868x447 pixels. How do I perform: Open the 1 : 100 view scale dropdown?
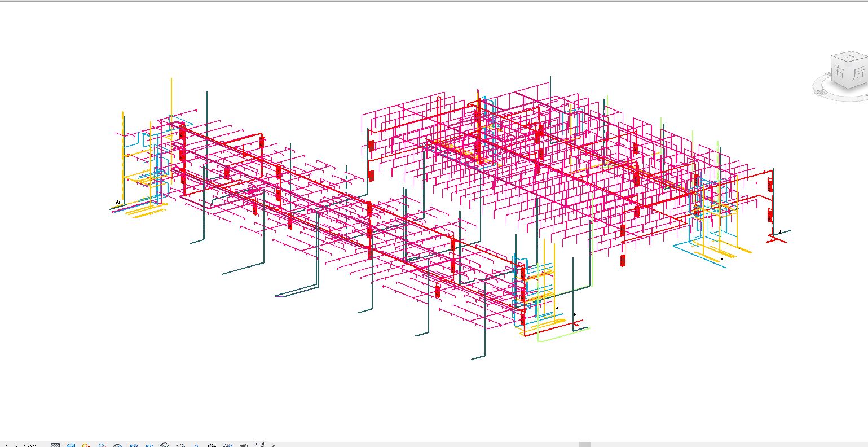(21, 446)
